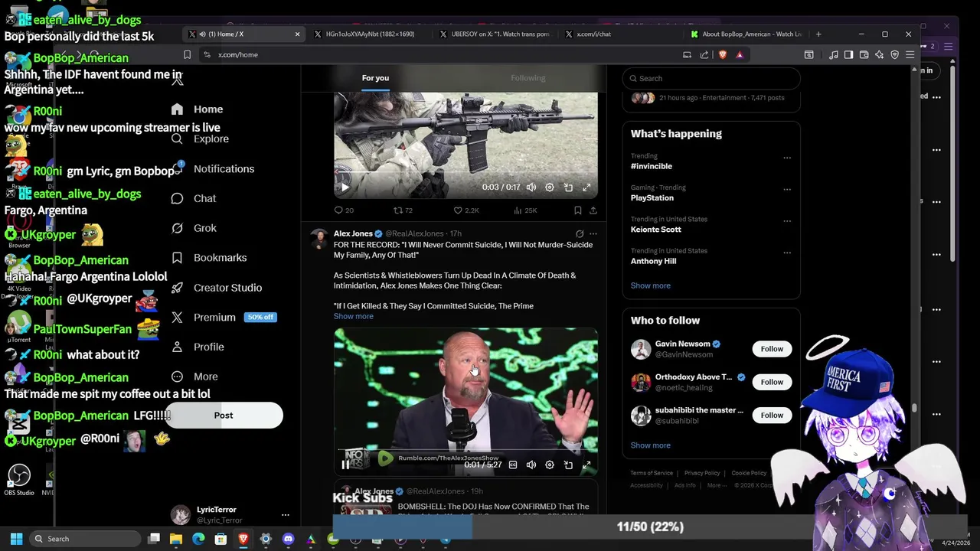The width and height of the screenshot is (980, 551).
Task: Open more options for #invincible trend
Action: coord(787,158)
